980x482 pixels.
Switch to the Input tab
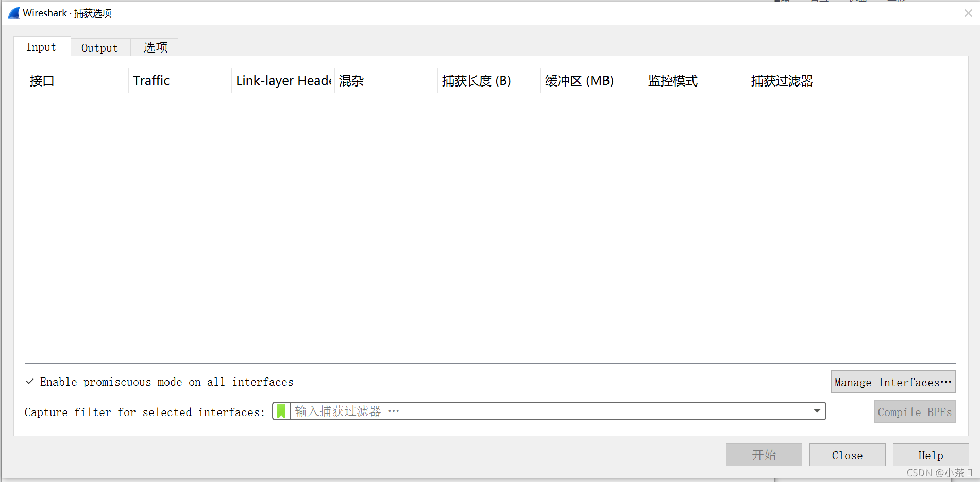tap(41, 47)
